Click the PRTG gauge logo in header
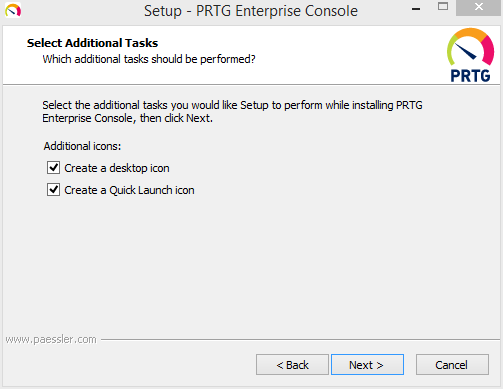The height and width of the screenshot is (389, 503). 470,47
